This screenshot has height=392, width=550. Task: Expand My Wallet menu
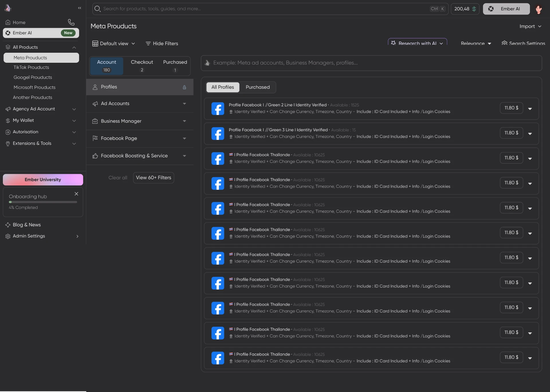point(74,121)
